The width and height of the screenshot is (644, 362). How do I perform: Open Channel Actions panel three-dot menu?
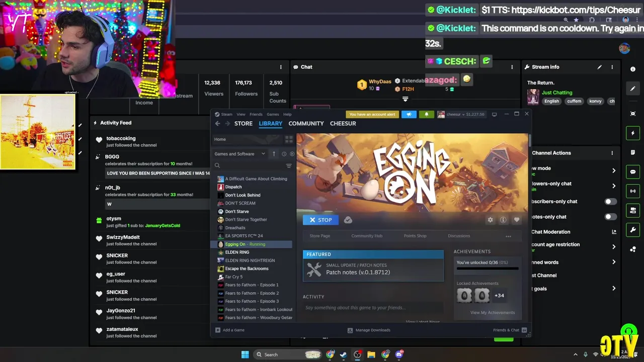click(x=612, y=153)
